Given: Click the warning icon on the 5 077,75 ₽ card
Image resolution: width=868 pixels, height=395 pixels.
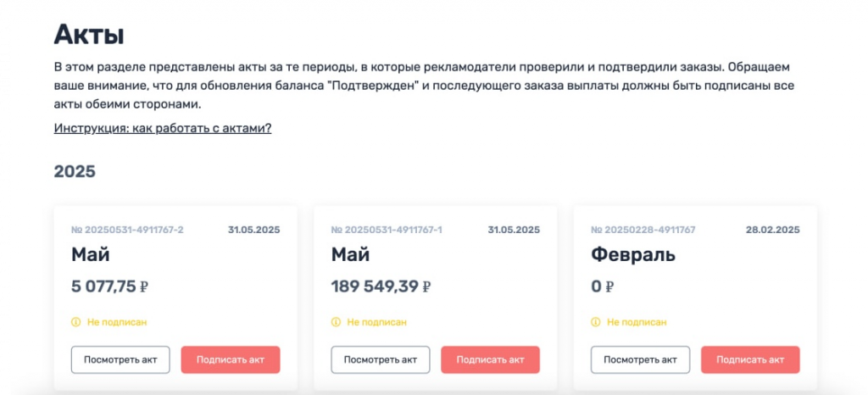Looking at the screenshot, I should point(75,322).
